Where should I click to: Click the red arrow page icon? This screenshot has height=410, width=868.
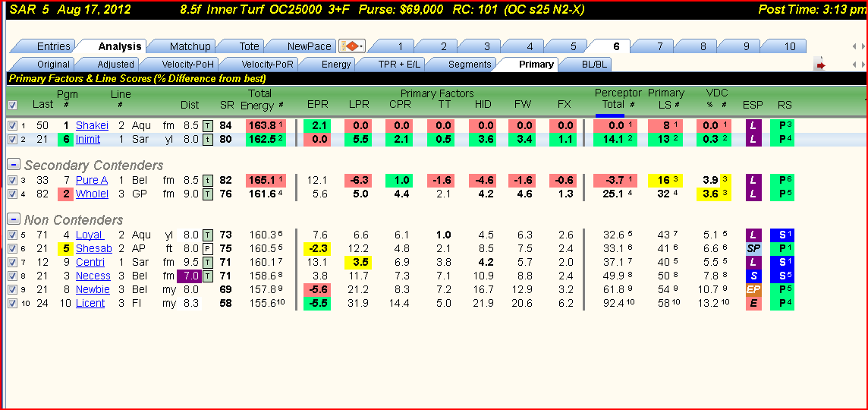coord(820,65)
